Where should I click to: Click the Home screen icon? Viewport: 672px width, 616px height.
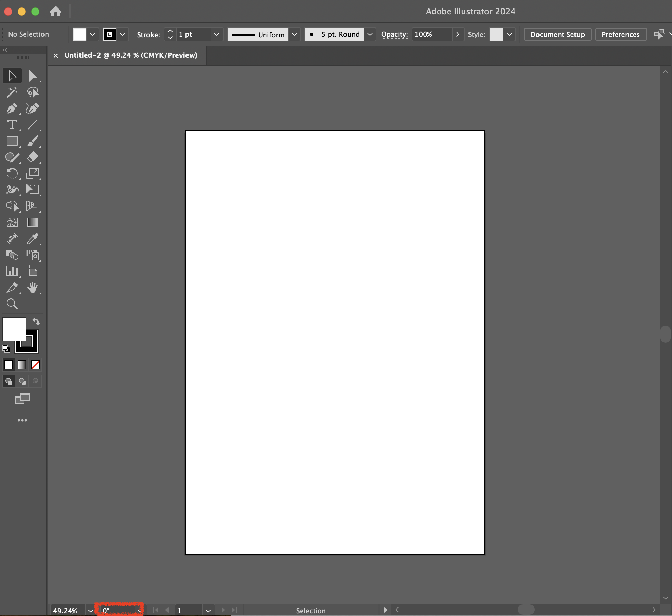[x=56, y=12]
